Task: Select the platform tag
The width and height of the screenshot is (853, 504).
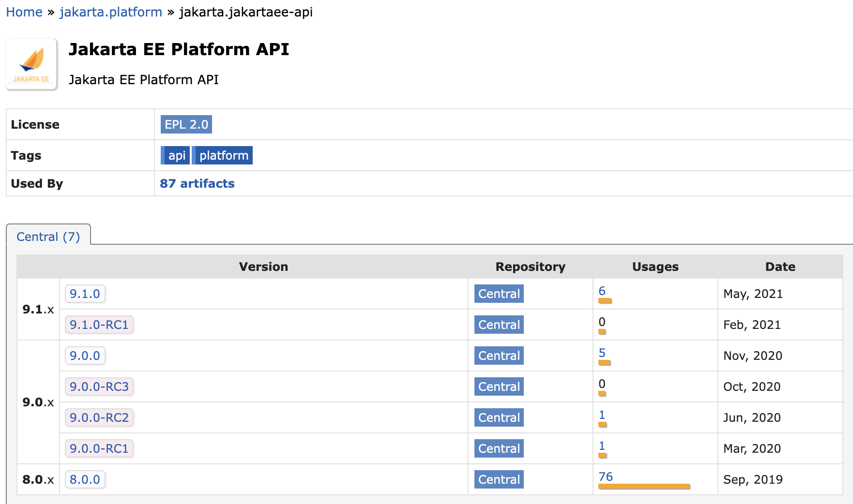Action: 223,155
